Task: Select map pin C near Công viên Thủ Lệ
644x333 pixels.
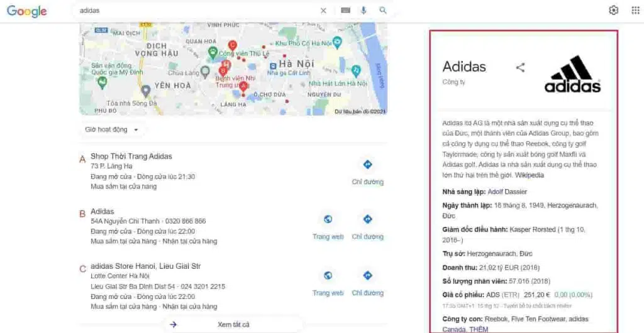Action: click(233, 45)
